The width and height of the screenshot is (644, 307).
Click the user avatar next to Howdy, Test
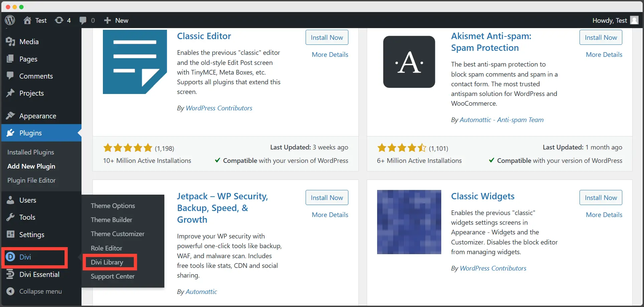point(634,20)
